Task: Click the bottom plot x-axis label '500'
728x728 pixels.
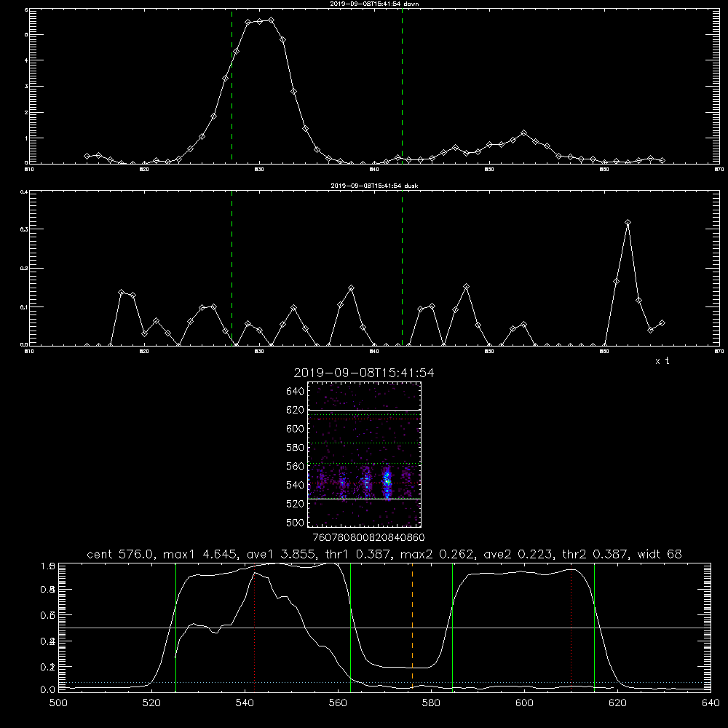Action: click(58, 703)
